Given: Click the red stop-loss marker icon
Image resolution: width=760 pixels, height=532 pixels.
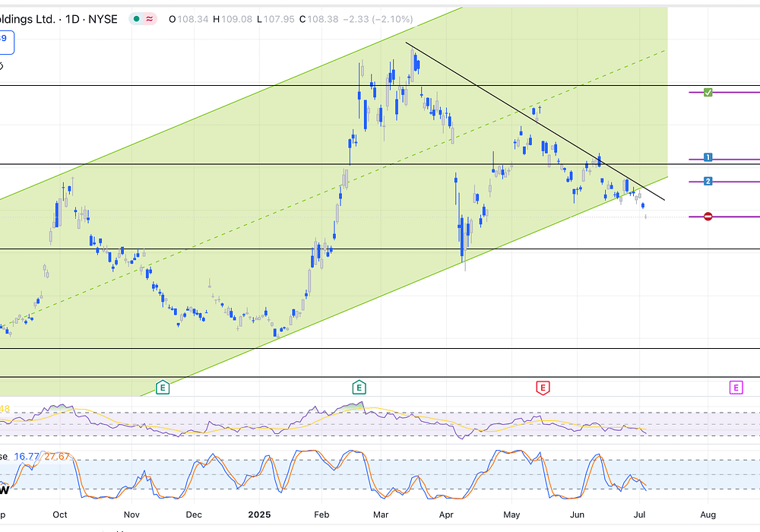Looking at the screenshot, I should pos(708,217).
